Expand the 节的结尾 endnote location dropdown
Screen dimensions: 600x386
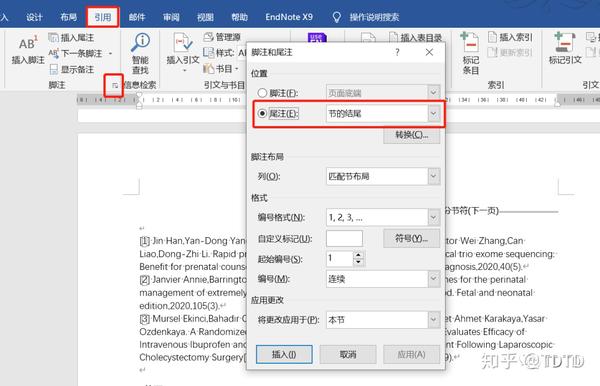click(x=433, y=114)
